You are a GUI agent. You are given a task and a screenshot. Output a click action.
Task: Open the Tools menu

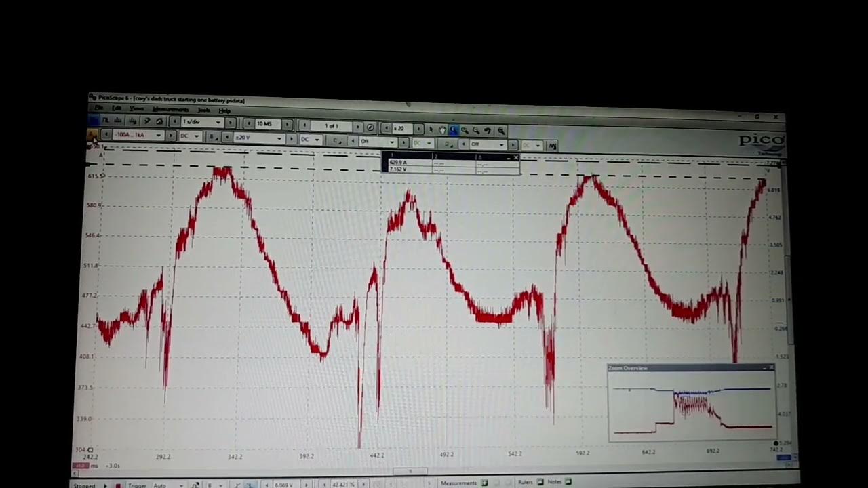coord(203,110)
